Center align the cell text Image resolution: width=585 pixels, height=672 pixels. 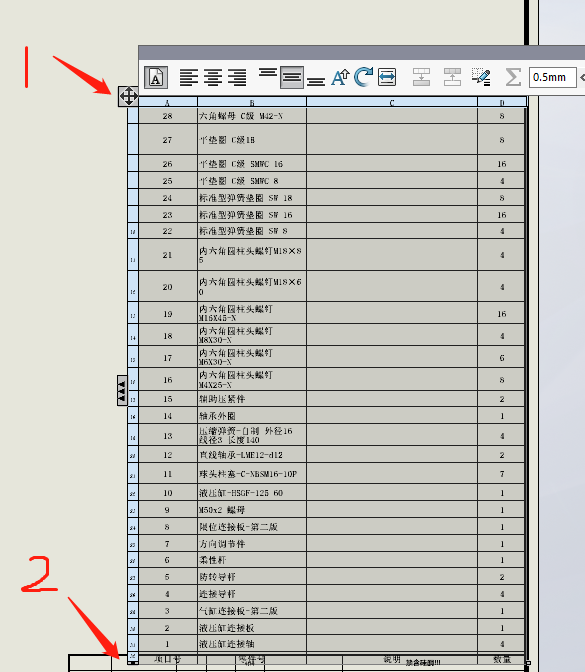pos(213,78)
